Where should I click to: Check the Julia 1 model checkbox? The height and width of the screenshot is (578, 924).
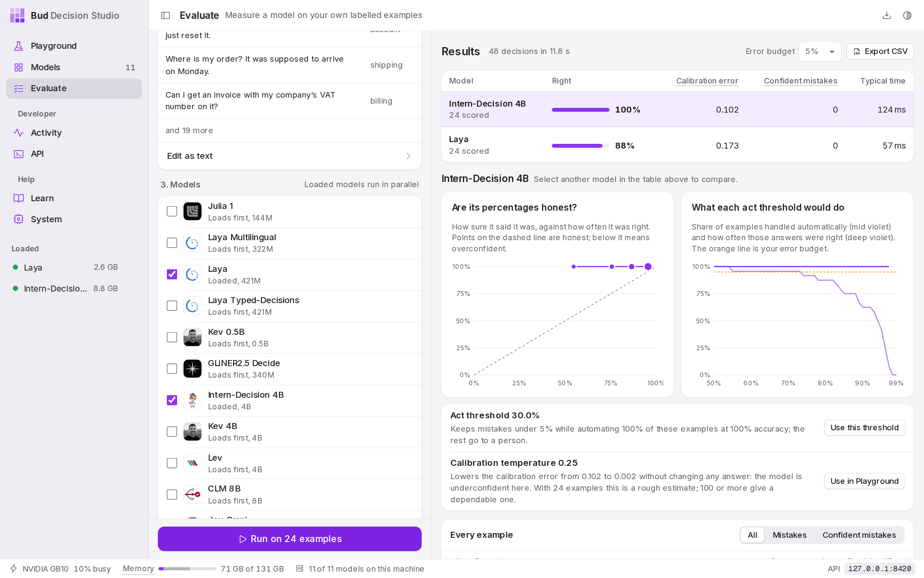tap(172, 212)
